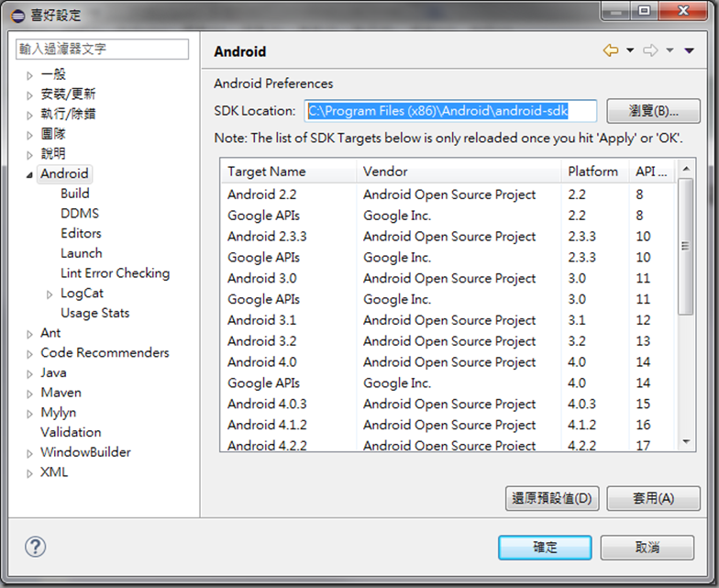Select the Android 3.1 target row
Screen dimensions: 719x588
pyautogui.click(x=448, y=320)
